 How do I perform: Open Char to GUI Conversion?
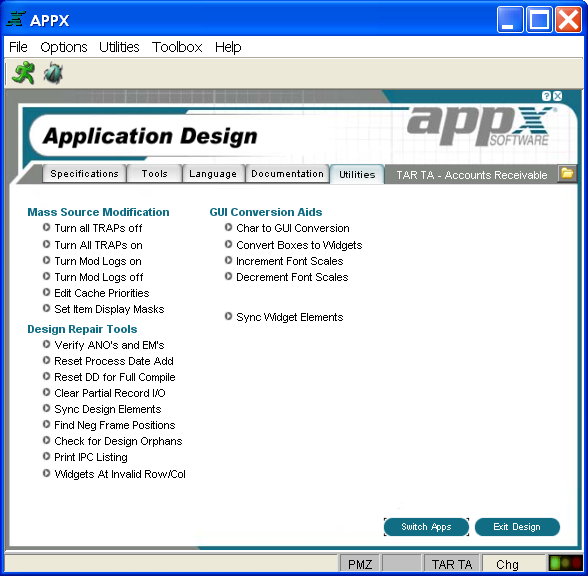coord(292,228)
